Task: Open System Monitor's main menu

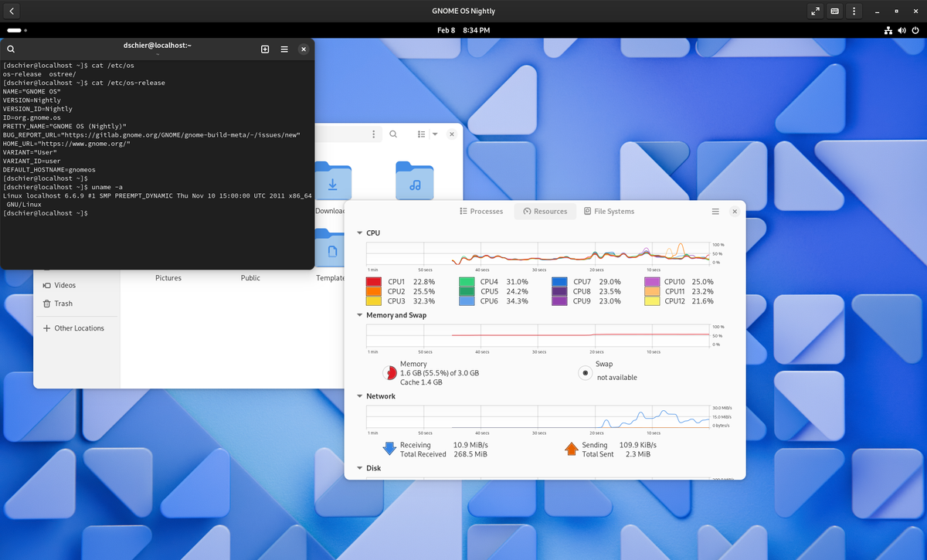Action: coord(715,210)
